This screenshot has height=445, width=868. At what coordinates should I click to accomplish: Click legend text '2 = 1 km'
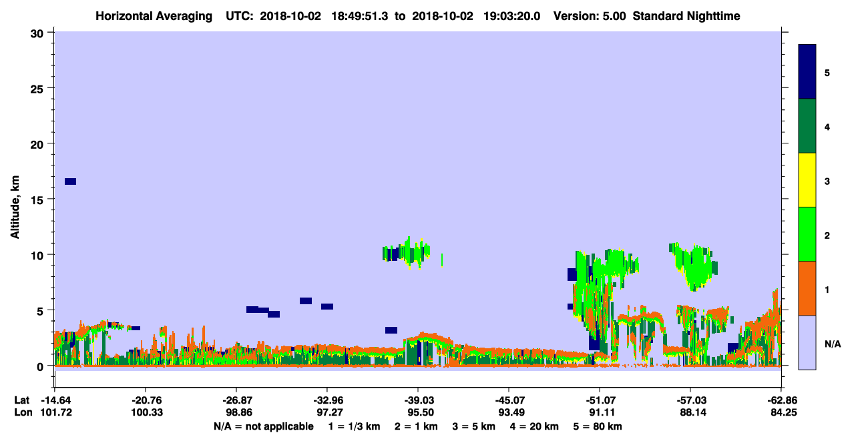click(416, 426)
